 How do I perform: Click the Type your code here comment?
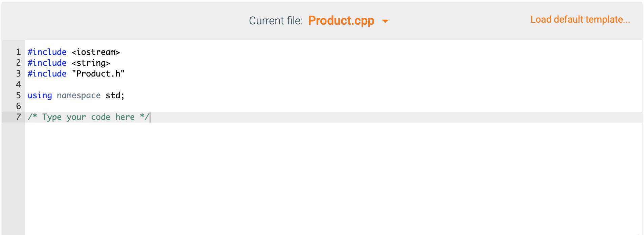point(89,117)
